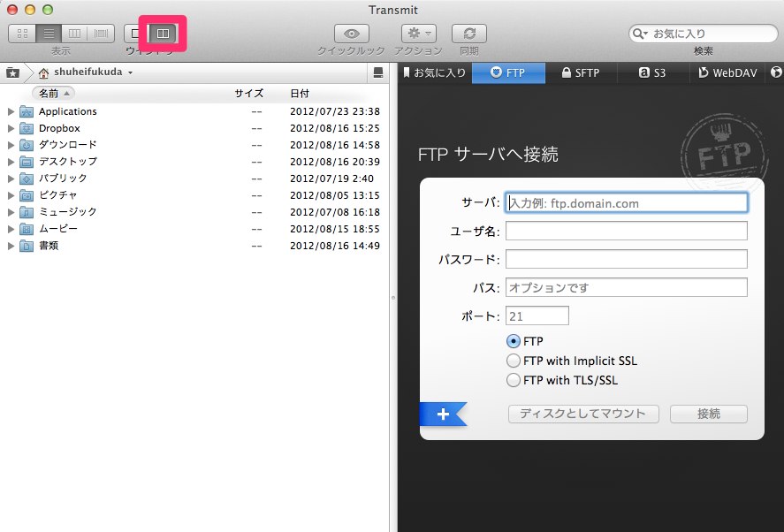Viewport: 784px width, 532px height.
Task: Click the Sync (同期) button
Action: pos(469,34)
